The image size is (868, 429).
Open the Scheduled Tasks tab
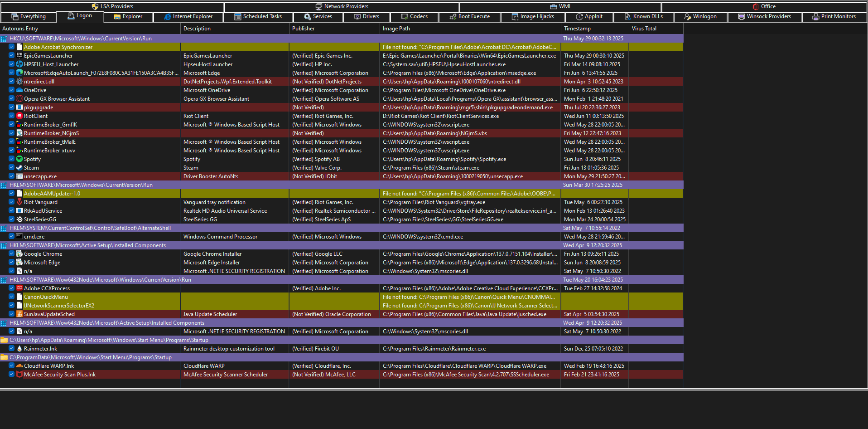click(258, 17)
